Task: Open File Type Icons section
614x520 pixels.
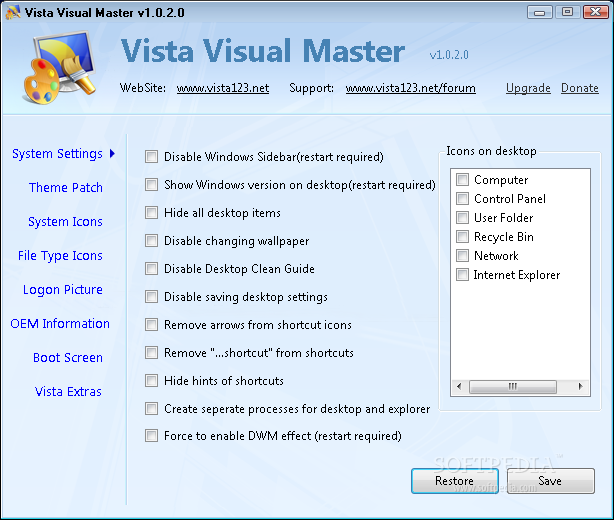Action: [60, 256]
